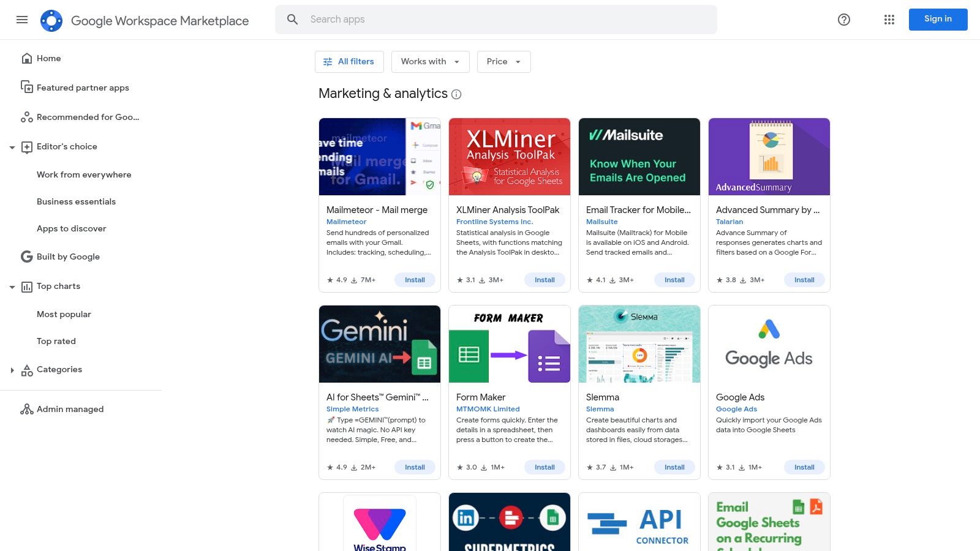Collapse the Top charts section
Viewport: 980px width, 551px height.
pyautogui.click(x=12, y=287)
